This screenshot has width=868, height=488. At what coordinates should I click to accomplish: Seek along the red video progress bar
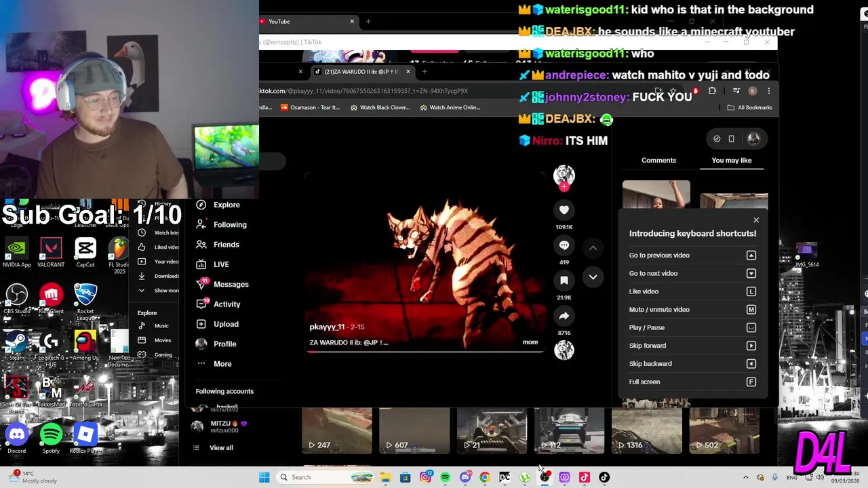[x=425, y=352]
